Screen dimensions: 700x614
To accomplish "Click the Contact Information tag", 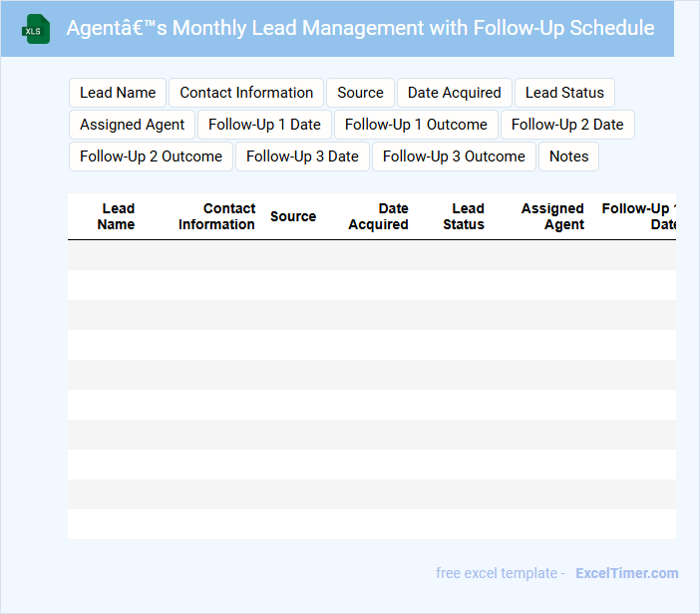I will point(246,93).
